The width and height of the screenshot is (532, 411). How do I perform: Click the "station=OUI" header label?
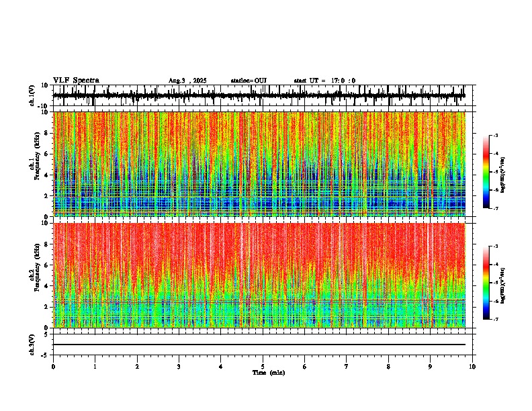tap(249, 81)
